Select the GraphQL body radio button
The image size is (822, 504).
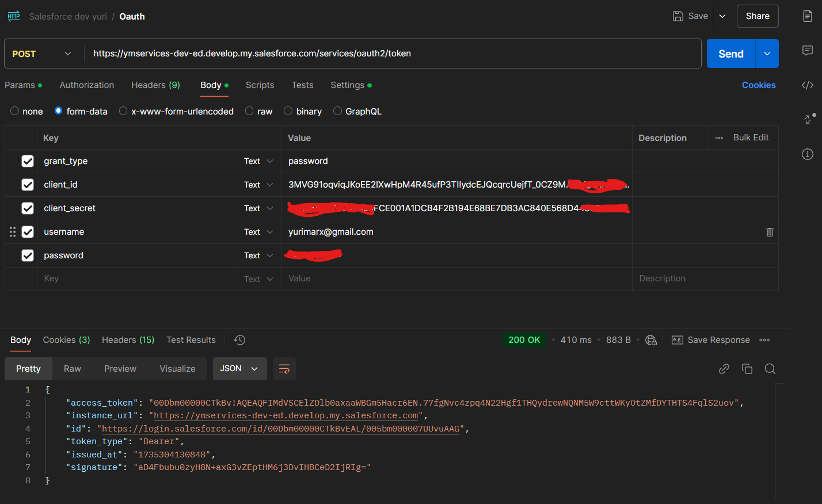click(337, 111)
